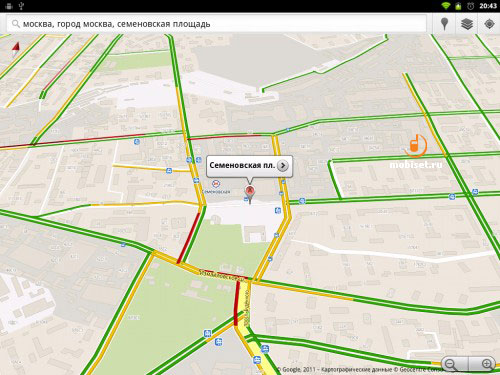Tap the Семеновская пл. callout bubble

point(249,166)
